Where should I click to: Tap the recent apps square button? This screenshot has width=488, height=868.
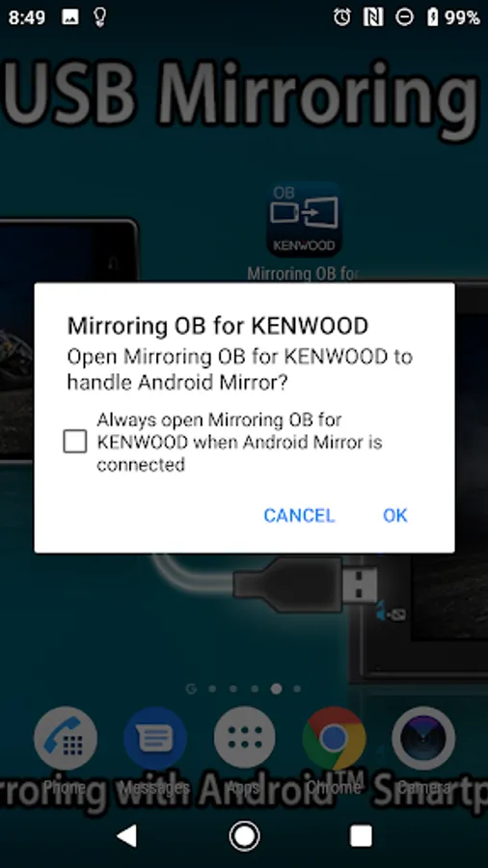[x=361, y=836]
